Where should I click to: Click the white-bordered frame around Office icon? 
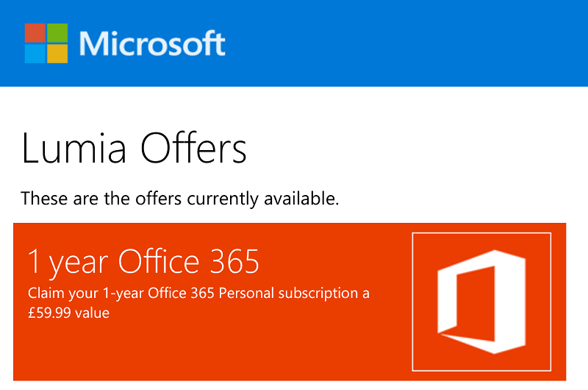tap(481, 302)
